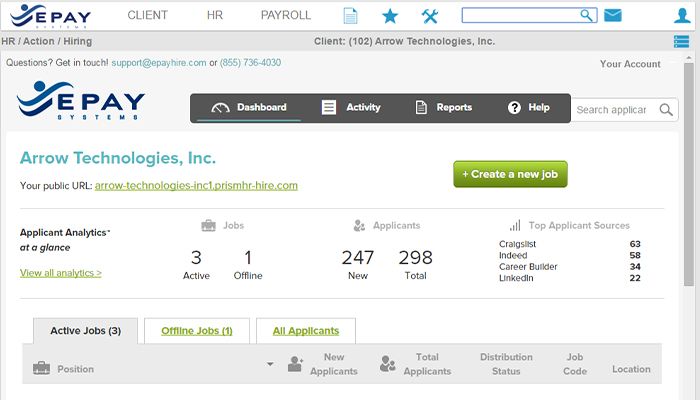Focus the Search applicants field

(612, 110)
